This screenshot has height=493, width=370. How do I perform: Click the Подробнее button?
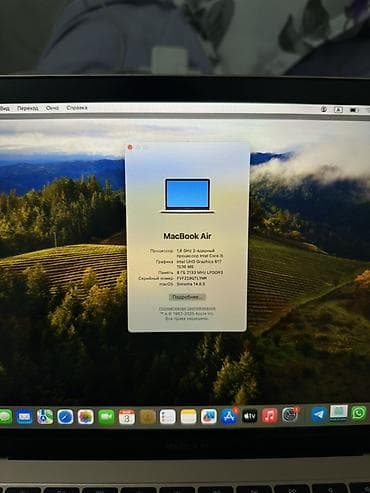[187, 297]
